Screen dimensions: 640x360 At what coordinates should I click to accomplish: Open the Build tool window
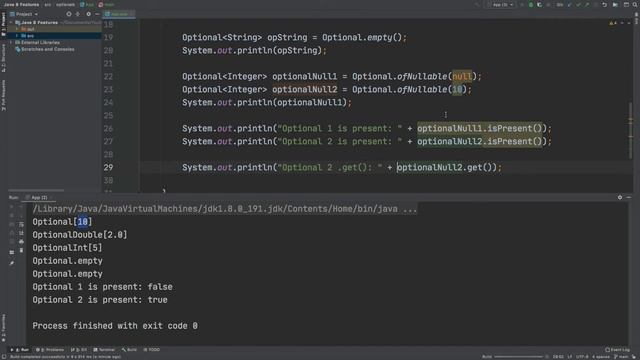tap(129, 350)
